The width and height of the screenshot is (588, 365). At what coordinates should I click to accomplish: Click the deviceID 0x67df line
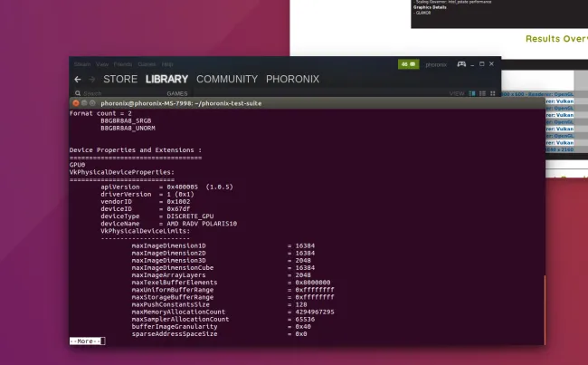[146, 209]
